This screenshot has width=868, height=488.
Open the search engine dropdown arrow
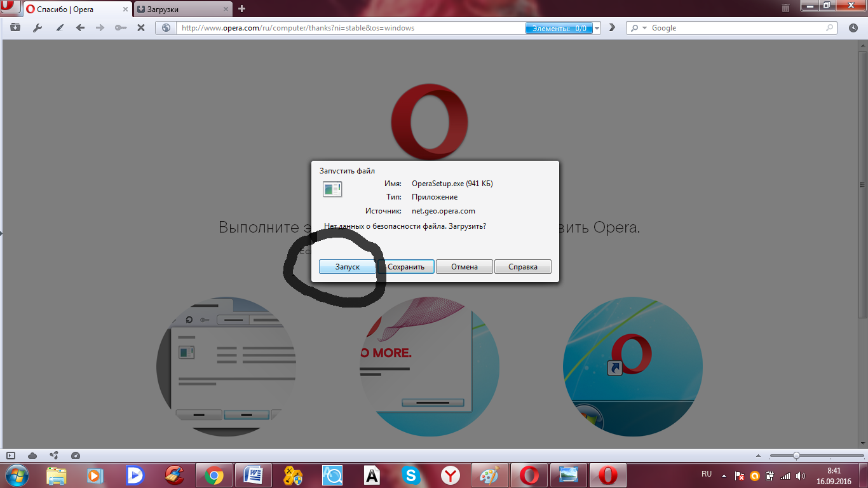(644, 28)
